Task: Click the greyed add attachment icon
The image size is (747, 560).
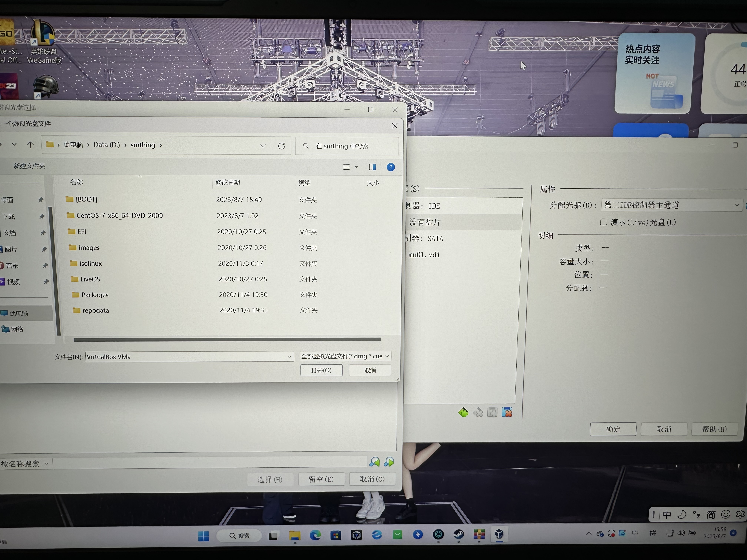Action: pyautogui.click(x=492, y=412)
